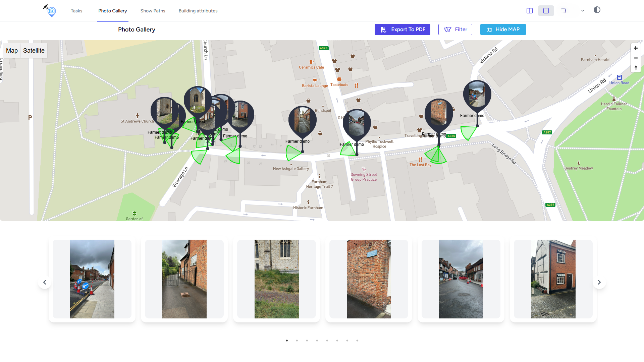The image size is (644, 362).
Task: Click the Export To PDF button
Action: point(402,29)
